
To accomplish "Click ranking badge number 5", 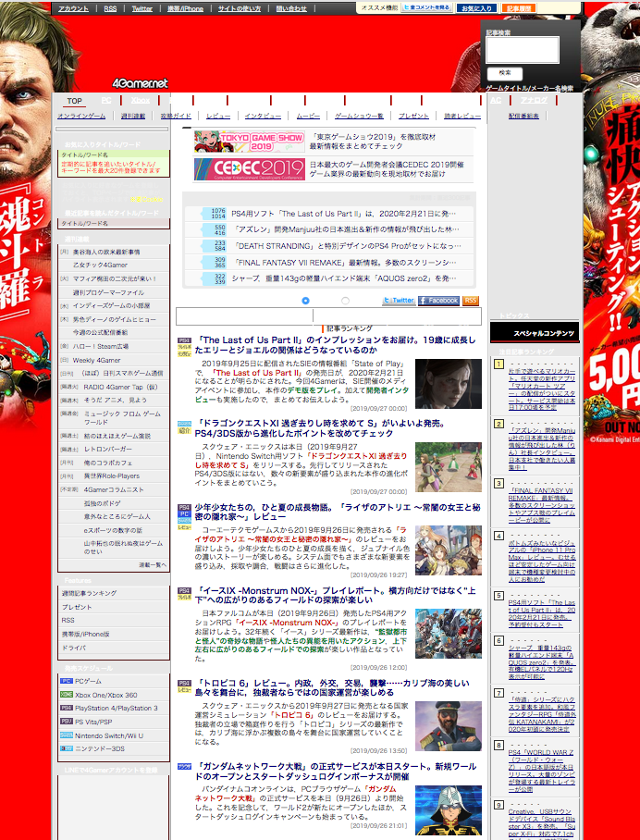I will tap(498, 595).
